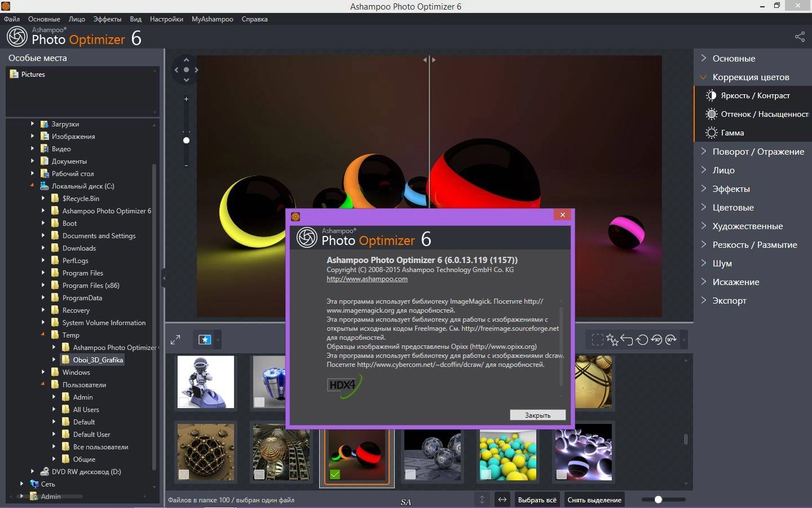Rotate image 90° counterclockwise
Image resolution: width=812 pixels, height=508 pixels.
point(656,340)
